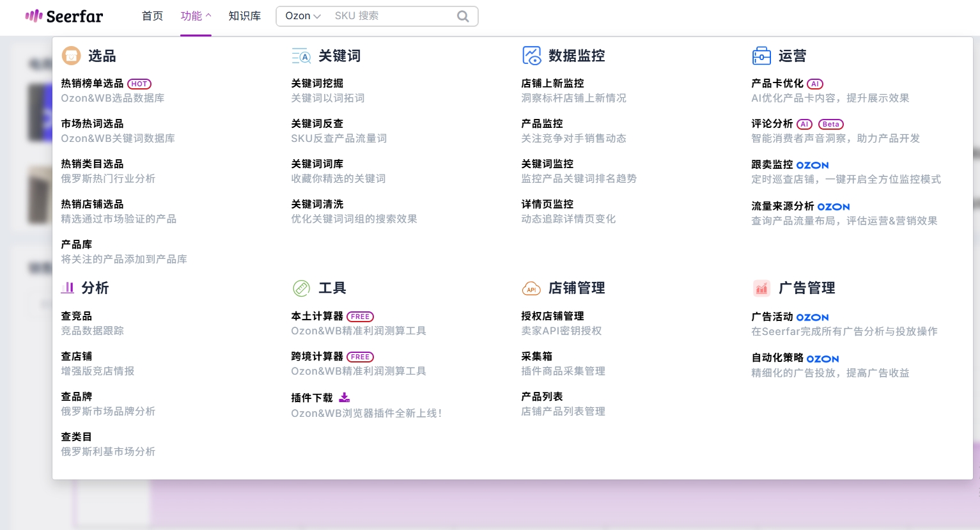The height and width of the screenshot is (530, 980).
Task: Select 关键词反查 link
Action: (317, 124)
